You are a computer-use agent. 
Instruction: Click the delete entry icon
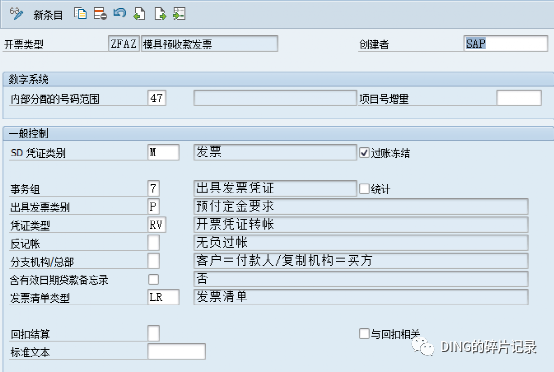click(x=100, y=14)
